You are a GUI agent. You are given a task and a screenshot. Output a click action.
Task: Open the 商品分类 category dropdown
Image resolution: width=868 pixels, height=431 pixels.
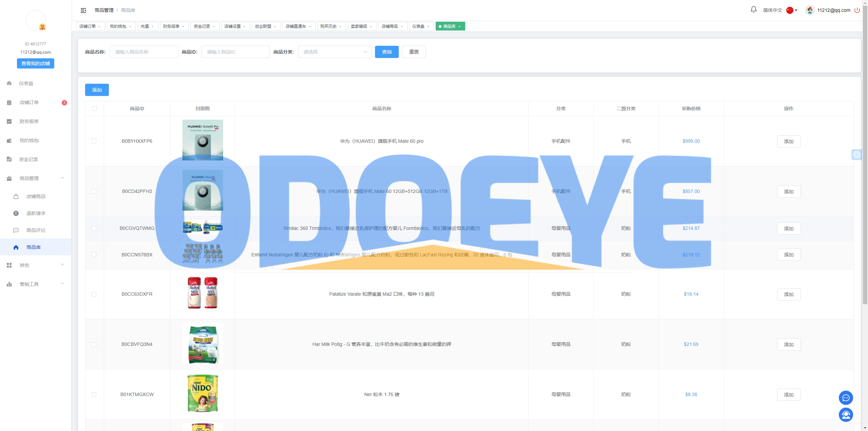coord(335,52)
